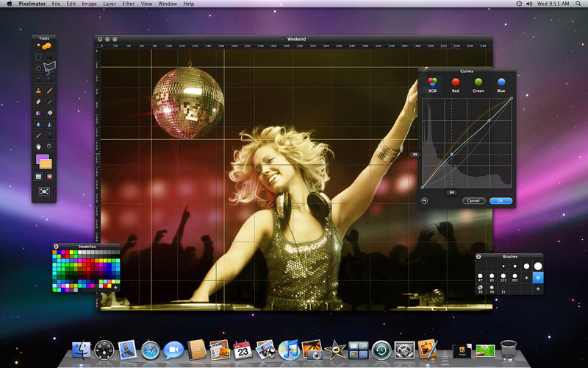
Task: Cancel the Curves adjustment
Action: point(474,200)
